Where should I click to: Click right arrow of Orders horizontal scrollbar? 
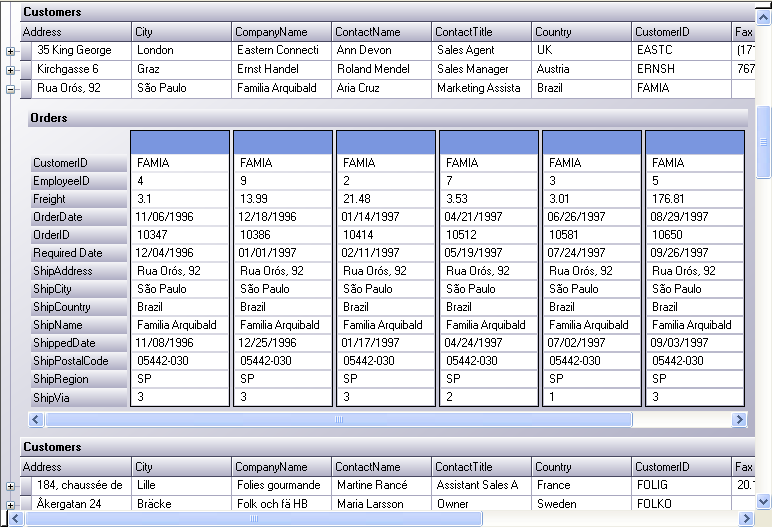point(740,420)
